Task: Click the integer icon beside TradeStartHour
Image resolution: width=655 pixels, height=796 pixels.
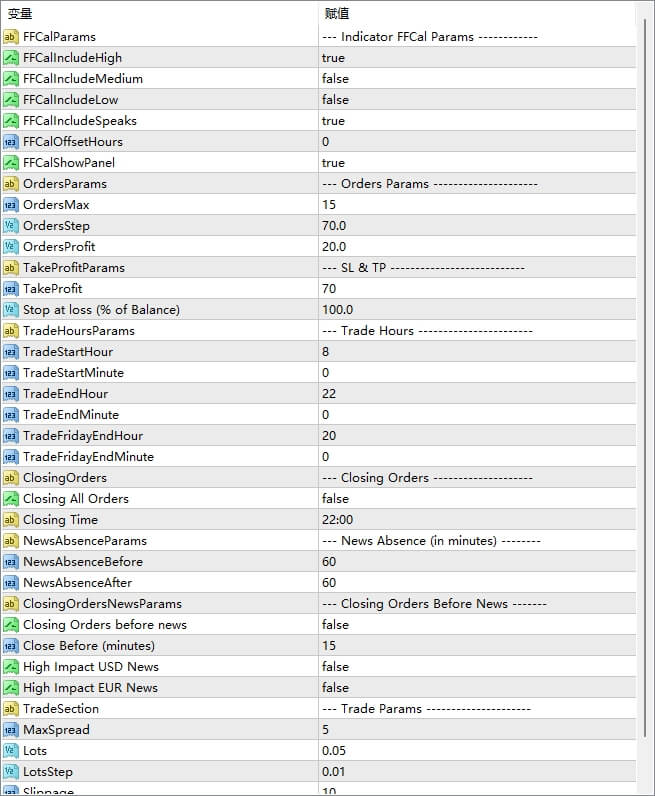Action: pyautogui.click(x=10, y=352)
